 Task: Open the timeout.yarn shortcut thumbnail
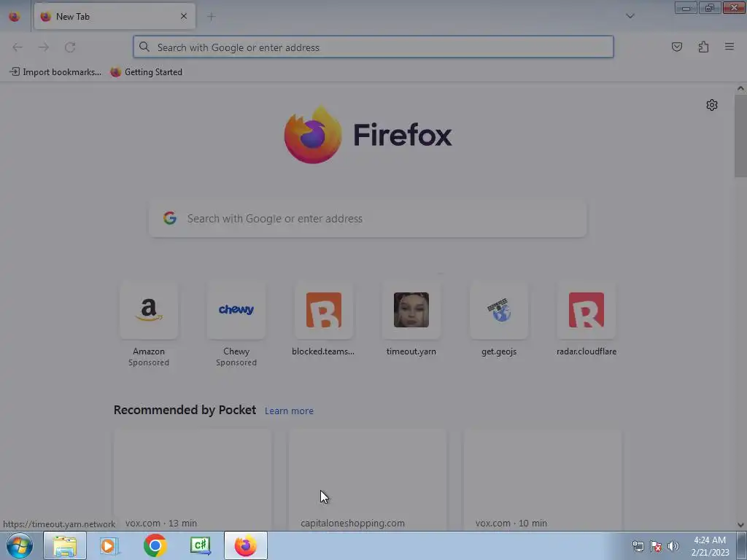[411, 311]
